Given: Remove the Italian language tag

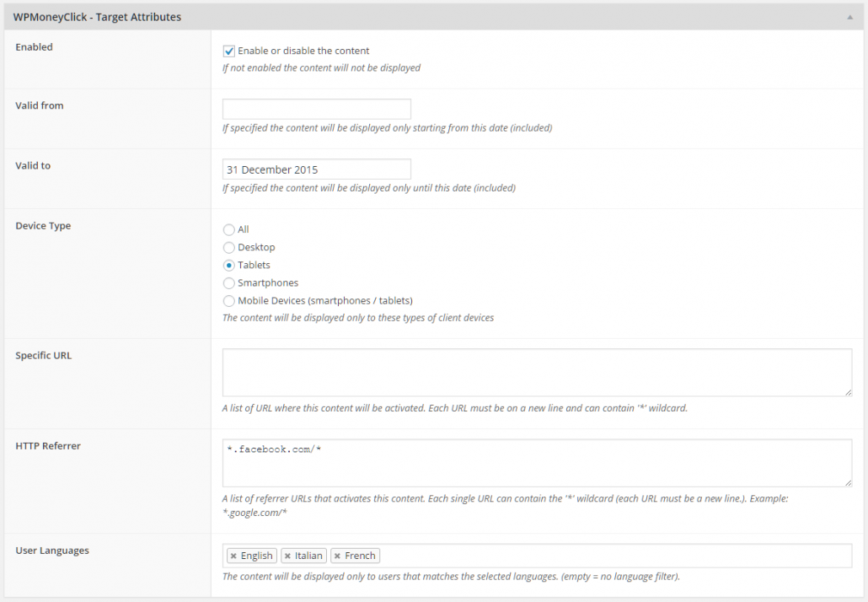Looking at the screenshot, I should point(287,556).
